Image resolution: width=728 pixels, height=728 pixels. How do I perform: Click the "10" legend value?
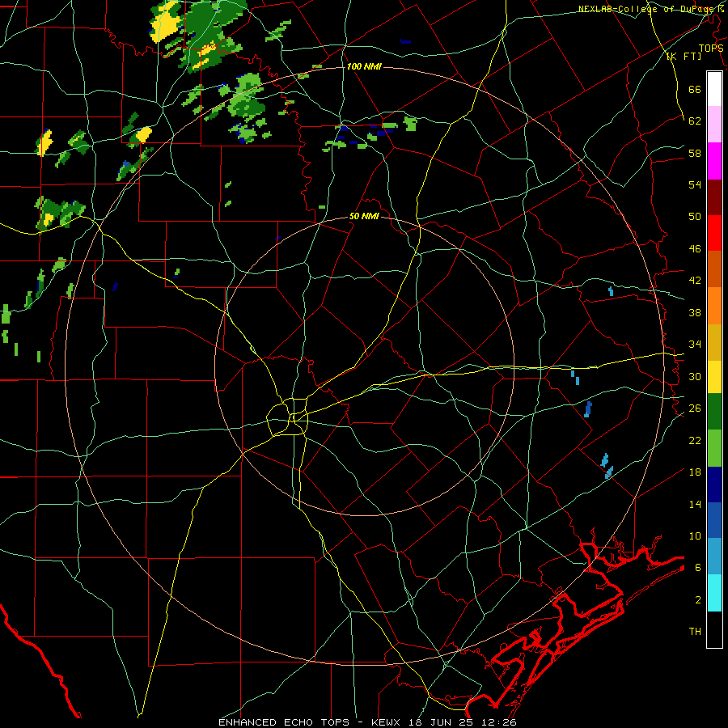(x=695, y=535)
